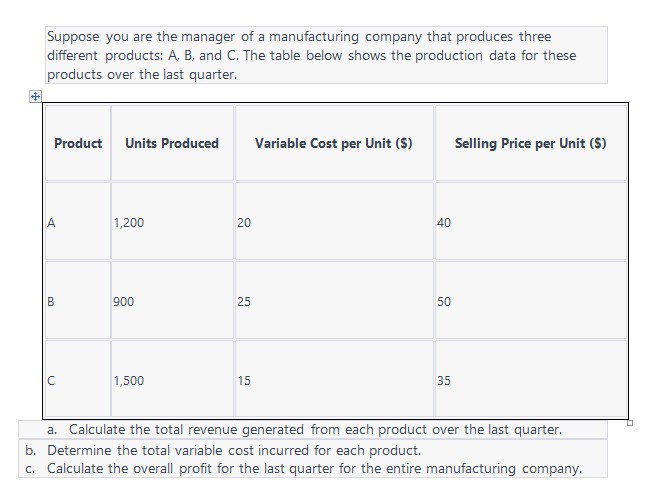The width and height of the screenshot is (655, 493).
Task: Select the cell containing 1,200 units
Action: coord(172,221)
